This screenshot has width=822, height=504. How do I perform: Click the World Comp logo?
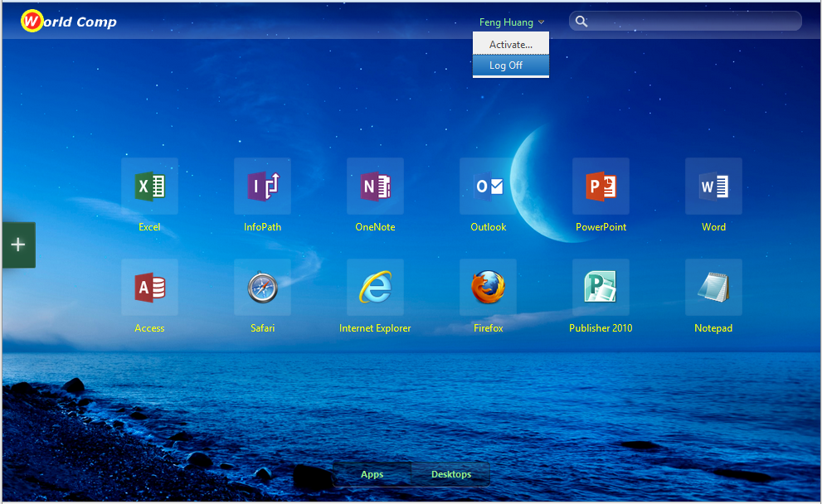[x=69, y=22]
